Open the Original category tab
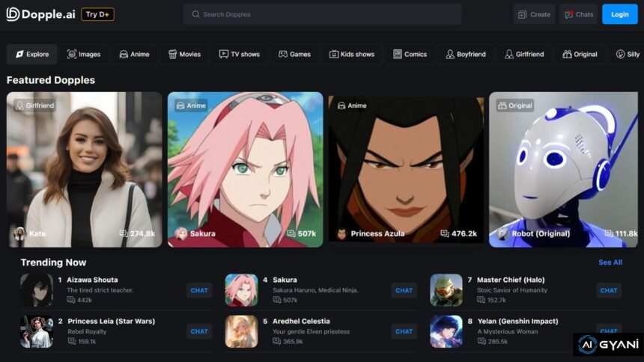 tap(580, 54)
